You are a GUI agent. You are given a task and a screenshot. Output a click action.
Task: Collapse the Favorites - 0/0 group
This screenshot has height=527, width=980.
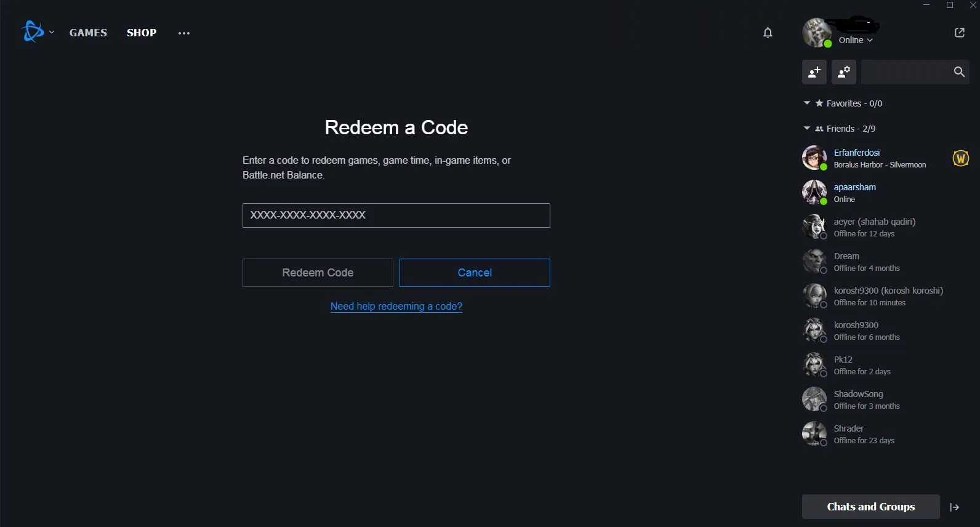click(807, 103)
